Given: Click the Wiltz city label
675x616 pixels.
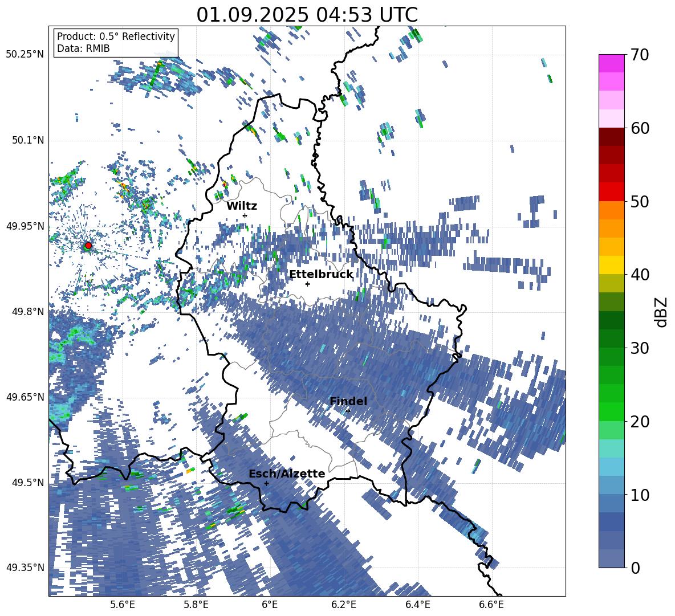Looking at the screenshot, I should coord(242,206).
